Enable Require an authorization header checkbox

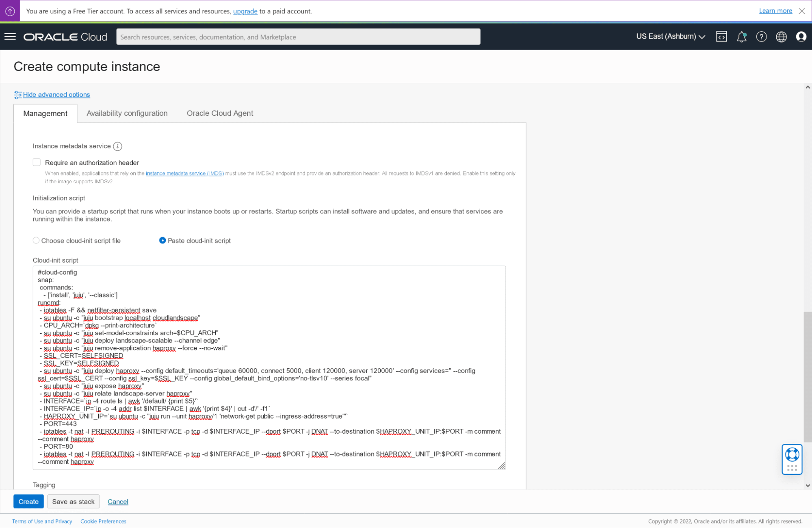tap(37, 162)
